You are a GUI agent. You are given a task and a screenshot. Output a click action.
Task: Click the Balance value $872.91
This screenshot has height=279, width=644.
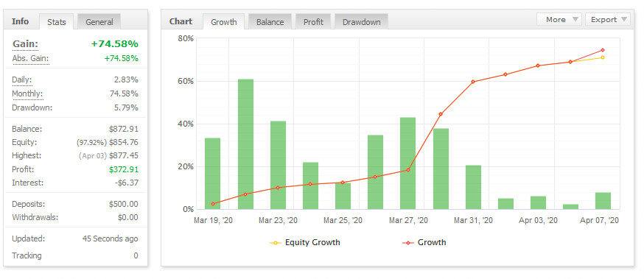124,129
